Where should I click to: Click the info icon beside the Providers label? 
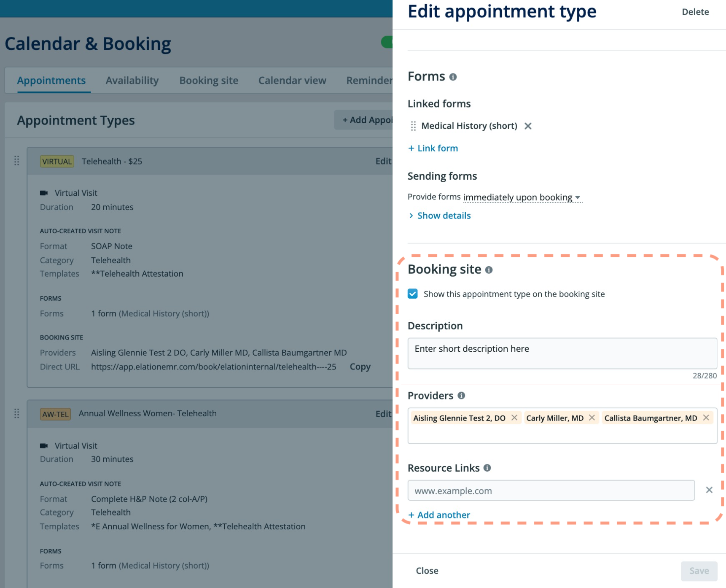coord(461,396)
